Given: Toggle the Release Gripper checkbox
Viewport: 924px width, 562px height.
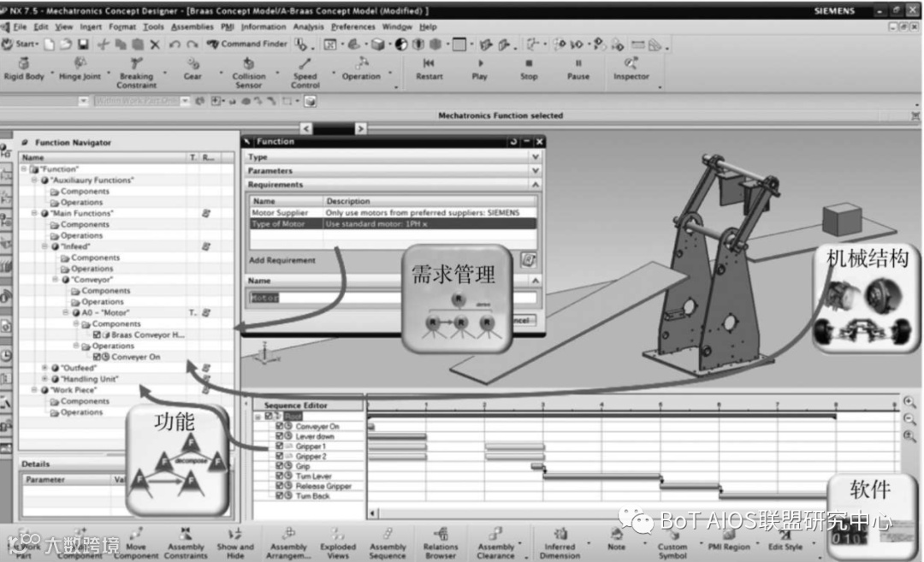Looking at the screenshot, I should 279,486.
